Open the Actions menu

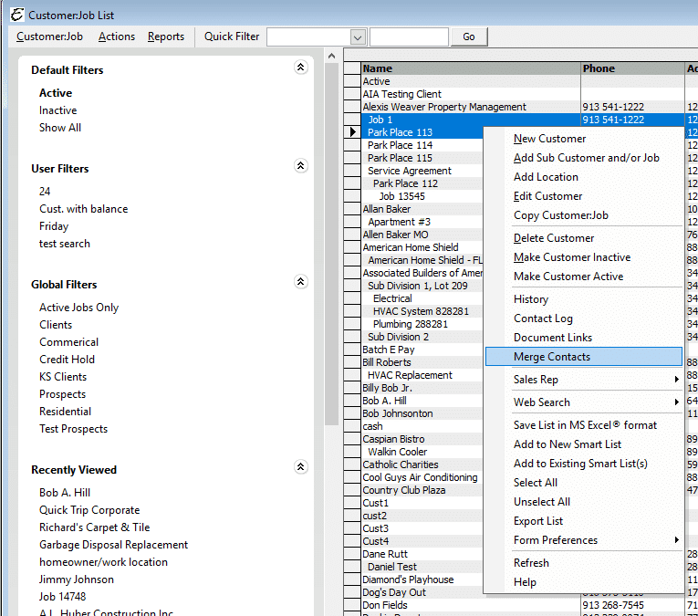pos(117,37)
